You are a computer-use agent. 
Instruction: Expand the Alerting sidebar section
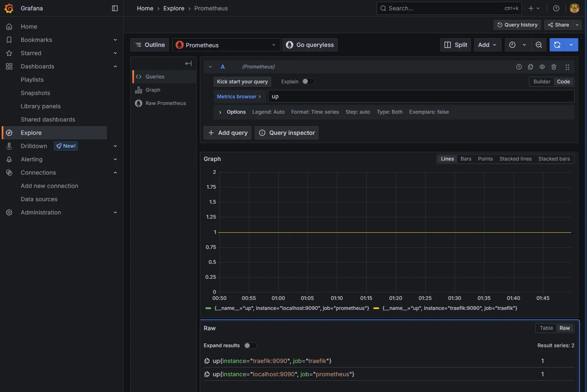point(115,159)
